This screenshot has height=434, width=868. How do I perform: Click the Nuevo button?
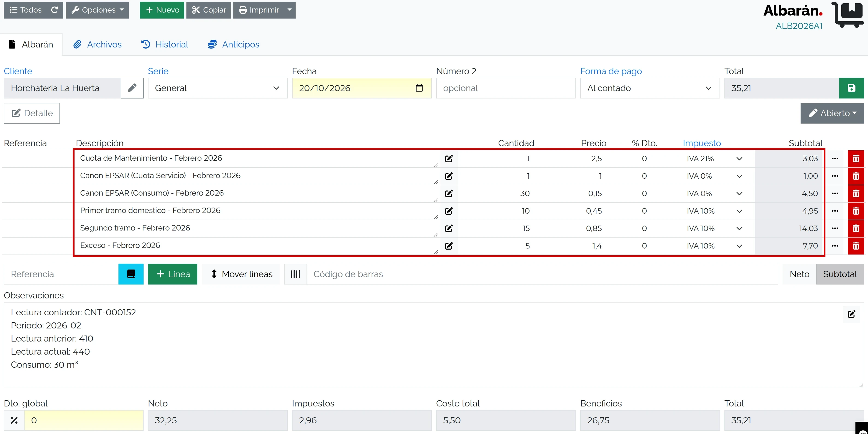(x=162, y=10)
